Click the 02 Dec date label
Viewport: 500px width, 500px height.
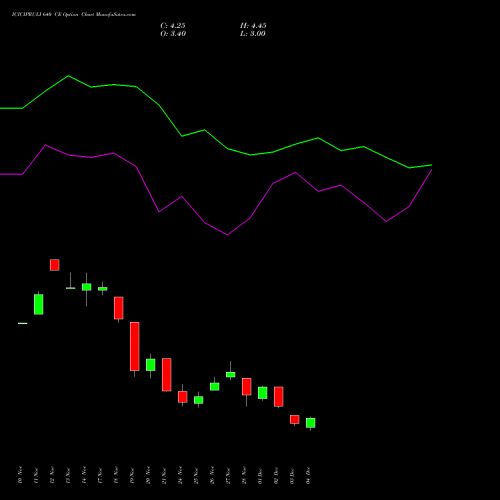[x=276, y=475]
